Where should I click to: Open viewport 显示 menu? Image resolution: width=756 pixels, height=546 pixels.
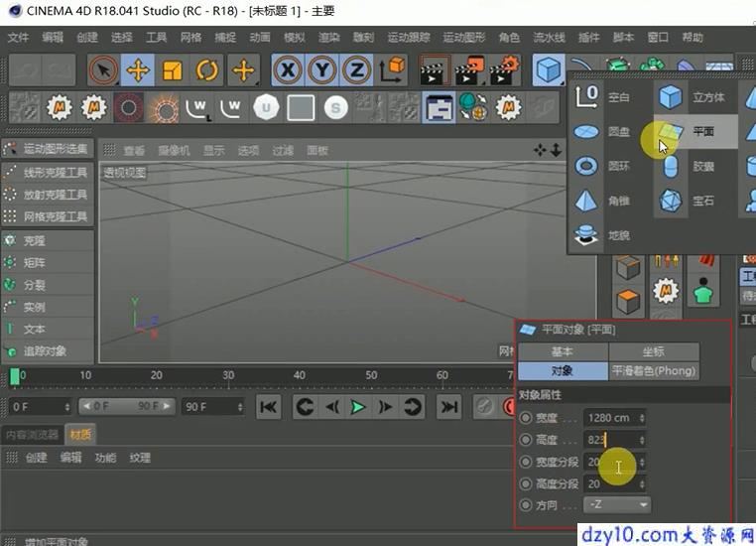[213, 151]
